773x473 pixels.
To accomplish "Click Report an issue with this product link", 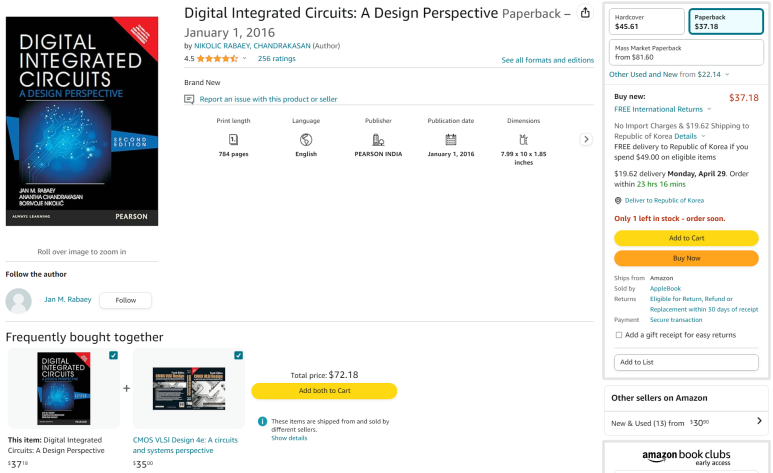I will [268, 99].
